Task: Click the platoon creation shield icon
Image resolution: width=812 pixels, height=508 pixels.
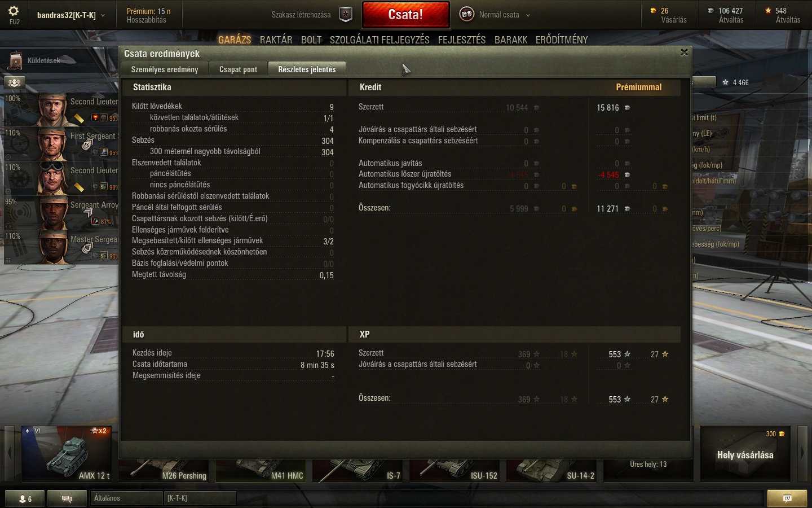Action: click(346, 15)
